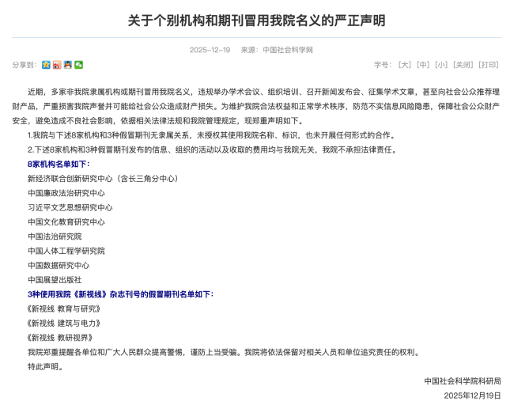
Task: Select line 《新视线 教研视界》
Action: click(60, 338)
